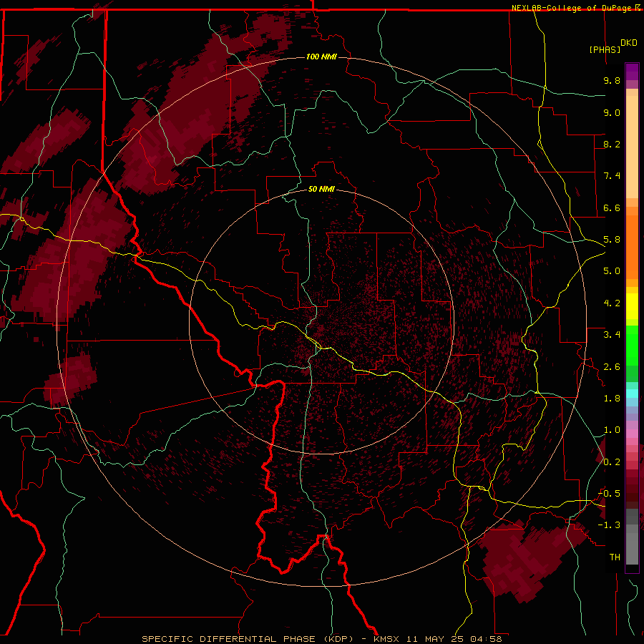Click the TH label at scale bottom
Screen dimensions: 644x644
pos(615,557)
